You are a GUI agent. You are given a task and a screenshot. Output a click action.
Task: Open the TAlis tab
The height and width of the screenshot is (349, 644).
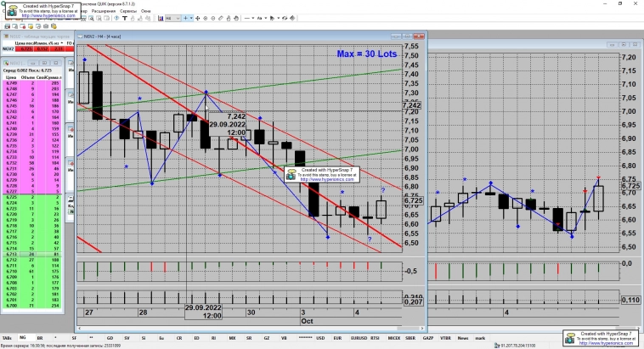[7, 337]
